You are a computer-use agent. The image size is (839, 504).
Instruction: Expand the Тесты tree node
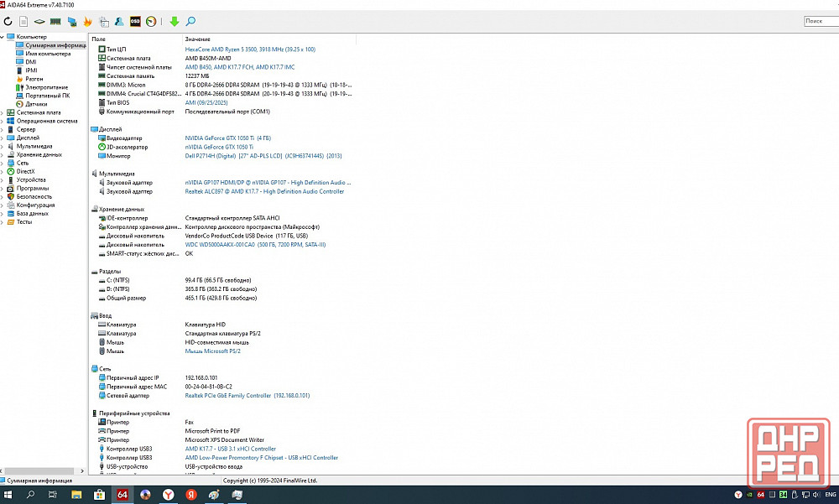(x=3, y=221)
